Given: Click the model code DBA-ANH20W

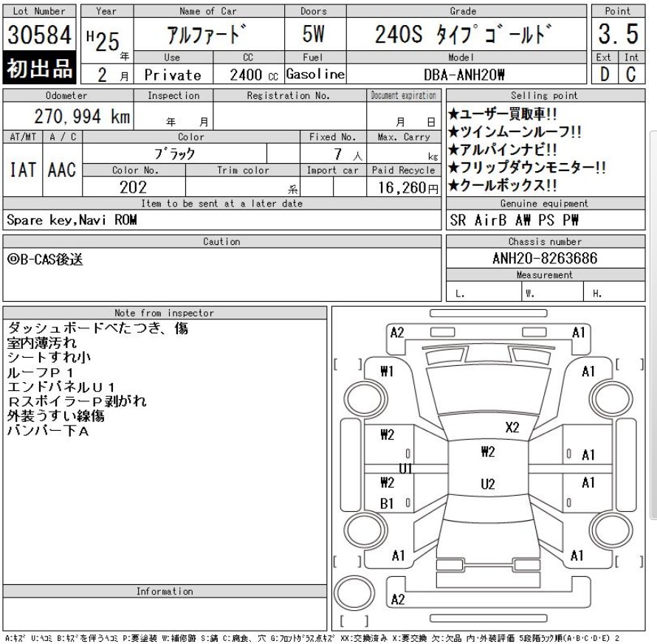Looking at the screenshot, I should coord(467,75).
